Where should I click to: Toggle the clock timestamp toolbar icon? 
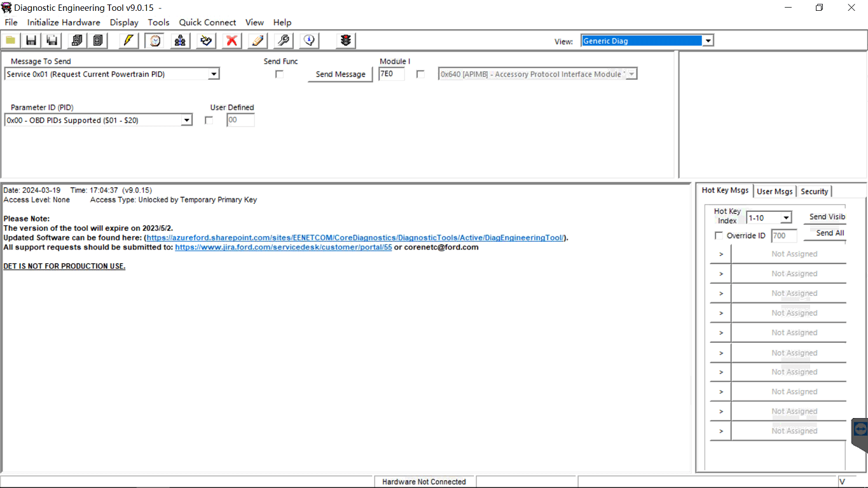click(x=155, y=41)
